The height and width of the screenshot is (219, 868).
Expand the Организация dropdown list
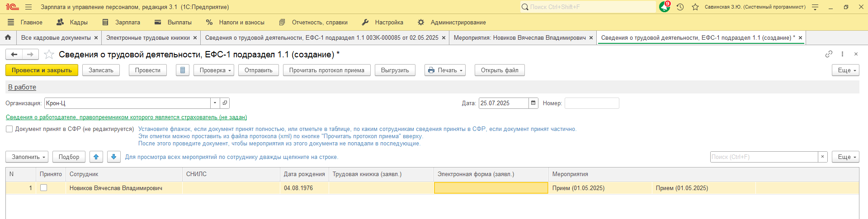pos(215,103)
